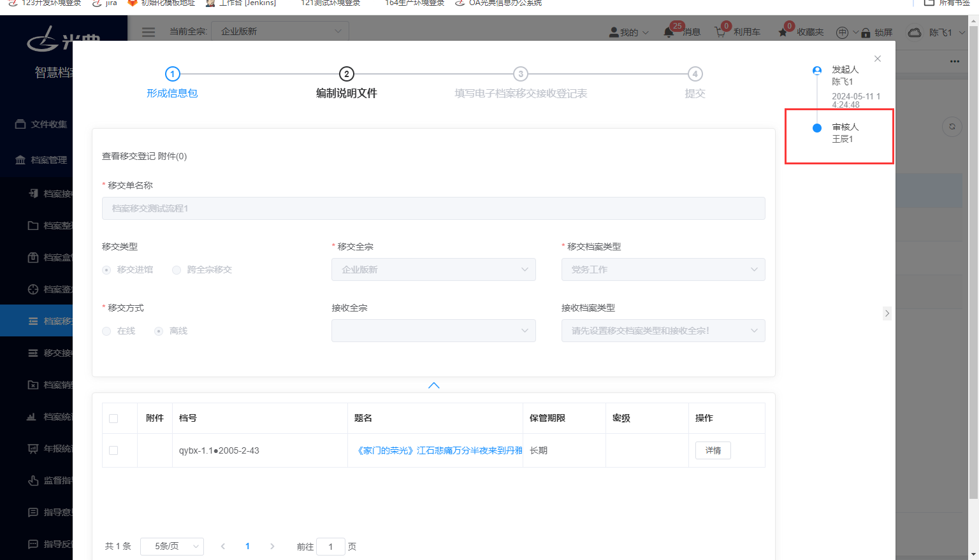Go to step 4 提交
979x560 pixels.
[x=695, y=83]
